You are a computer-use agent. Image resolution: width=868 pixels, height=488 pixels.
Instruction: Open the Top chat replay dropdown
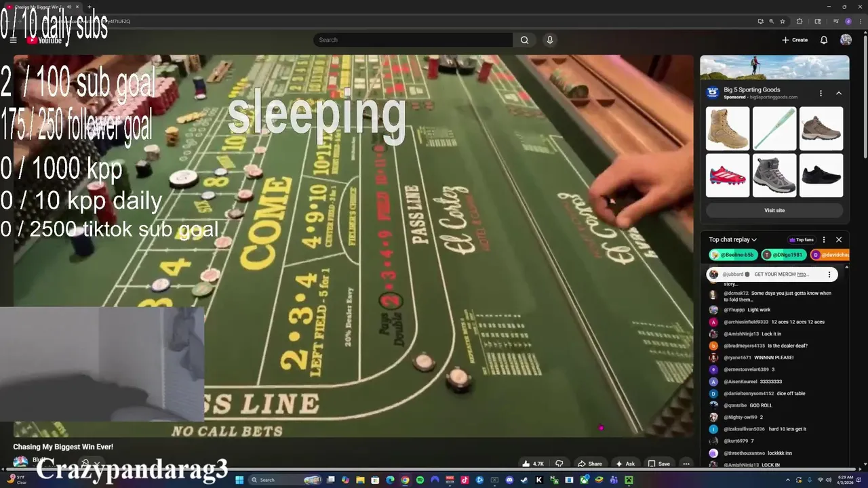click(733, 239)
